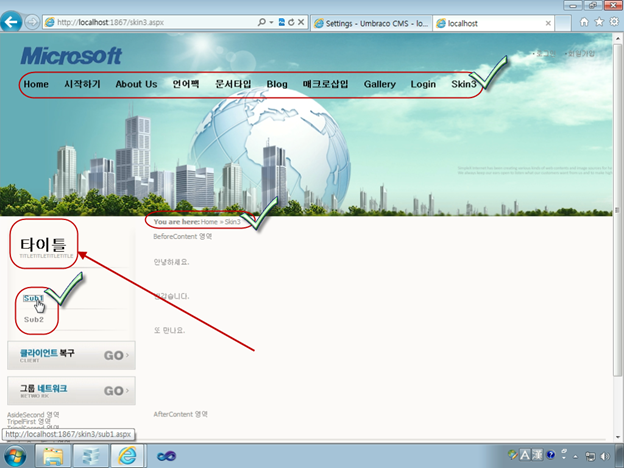Open the About Us menu item
The image size is (624, 468).
(136, 84)
